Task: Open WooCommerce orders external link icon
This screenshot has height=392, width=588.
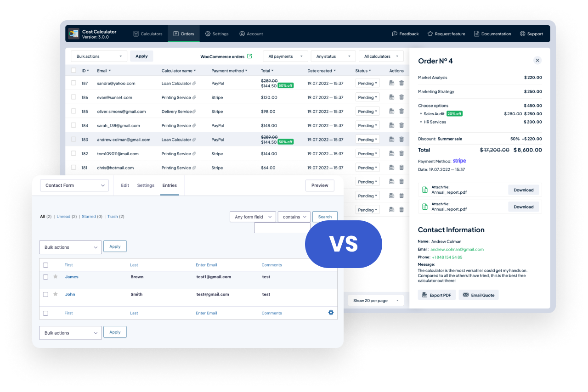Action: (x=249, y=56)
